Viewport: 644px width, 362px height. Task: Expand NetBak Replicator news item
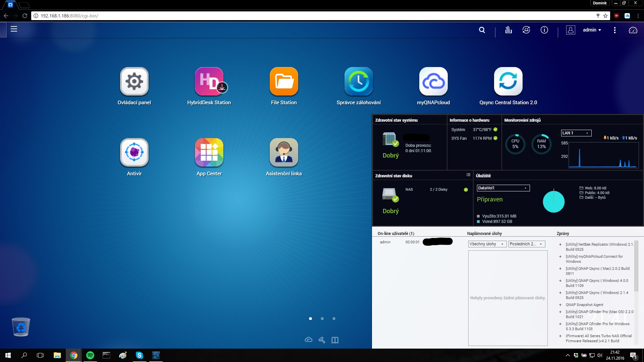tap(560, 245)
